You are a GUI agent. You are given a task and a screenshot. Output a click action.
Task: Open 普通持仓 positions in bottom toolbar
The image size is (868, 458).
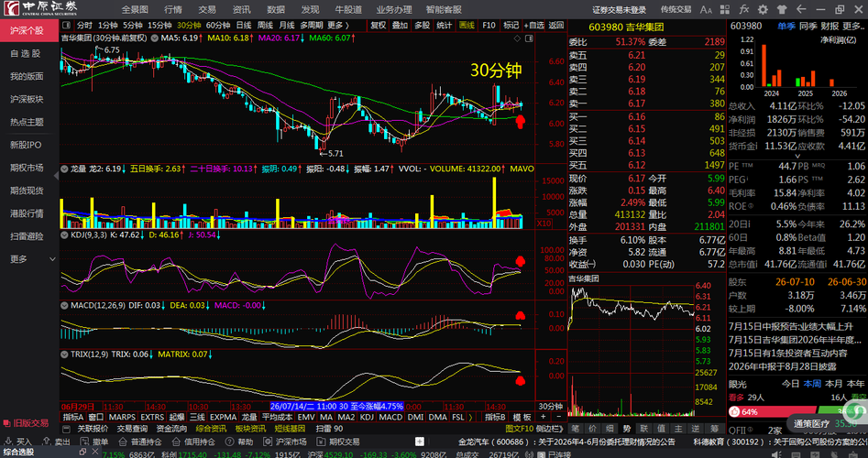click(x=140, y=442)
